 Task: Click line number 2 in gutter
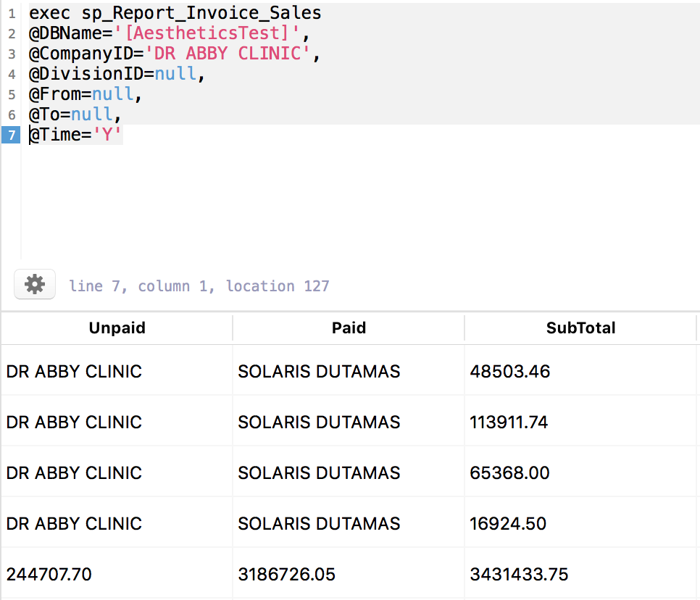click(12, 34)
